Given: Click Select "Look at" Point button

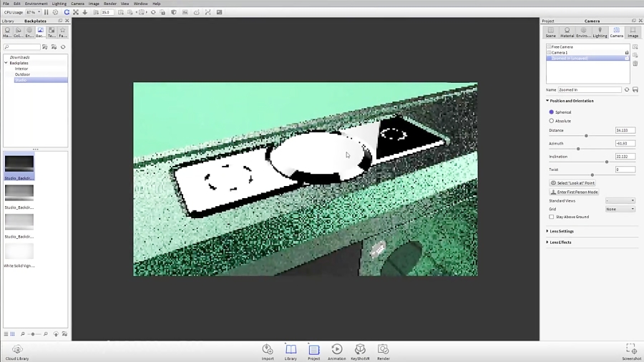Looking at the screenshot, I should click(x=572, y=183).
